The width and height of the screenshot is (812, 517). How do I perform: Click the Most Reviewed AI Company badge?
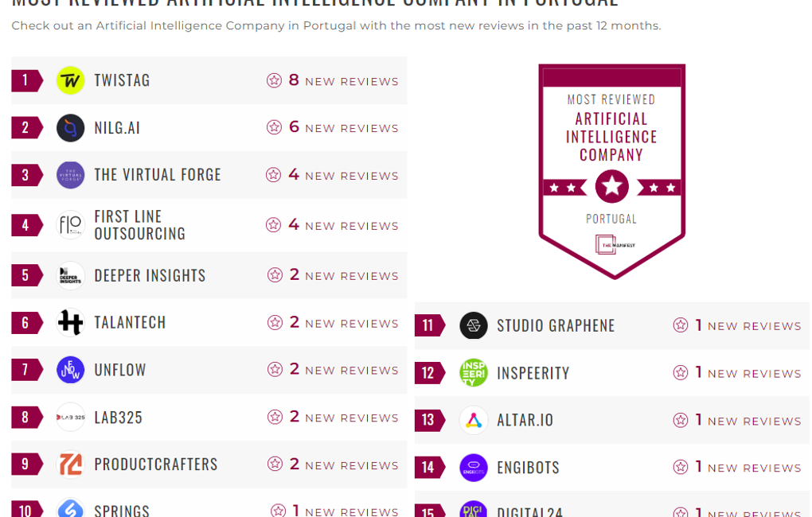tap(611, 170)
